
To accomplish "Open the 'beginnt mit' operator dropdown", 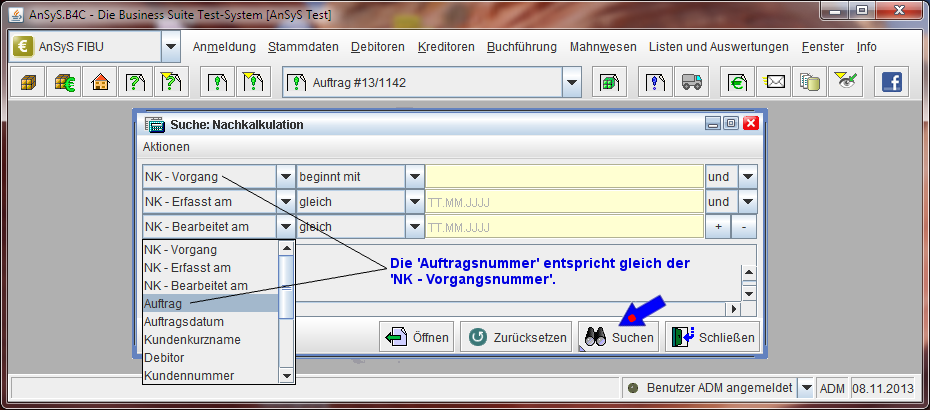I will pyautogui.click(x=415, y=177).
